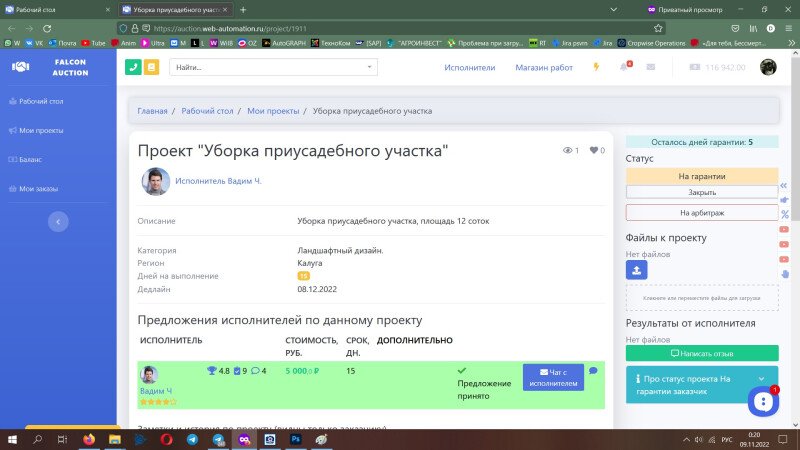Click the blue file upload icon
Viewport: 800px width, 450px height.
[x=636, y=270]
